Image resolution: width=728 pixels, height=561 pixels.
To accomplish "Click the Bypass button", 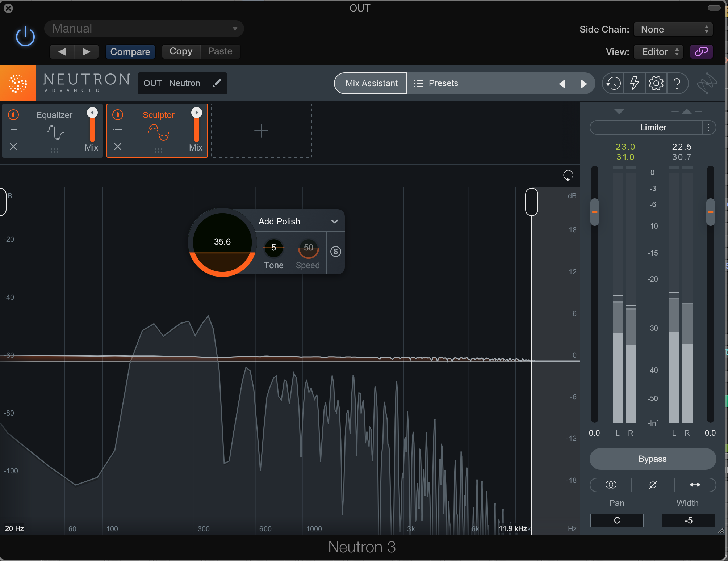I will (653, 459).
